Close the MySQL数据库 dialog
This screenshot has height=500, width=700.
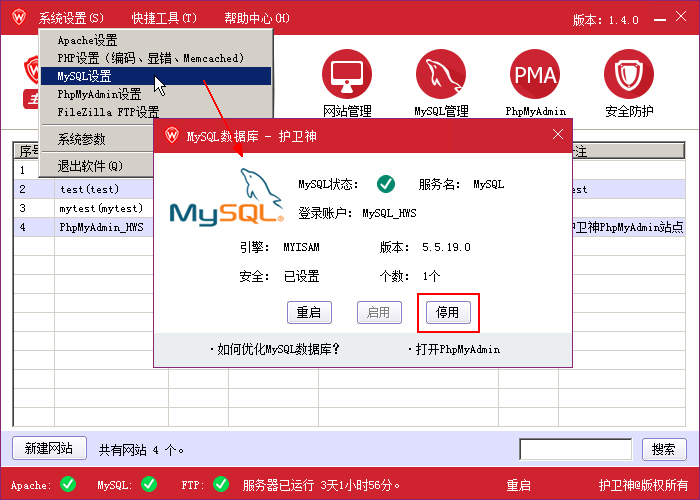[x=558, y=134]
